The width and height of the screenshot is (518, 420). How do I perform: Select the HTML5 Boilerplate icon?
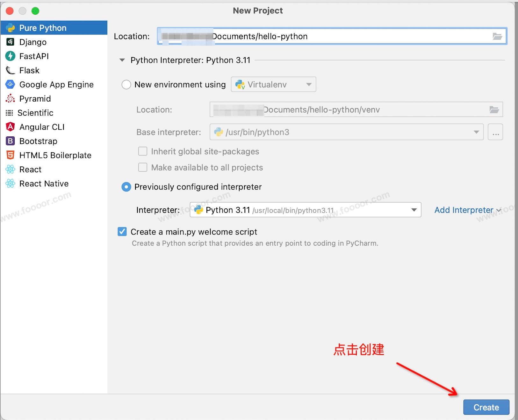pos(10,155)
